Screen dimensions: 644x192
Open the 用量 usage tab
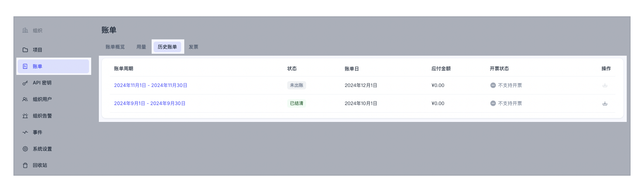[x=141, y=47]
